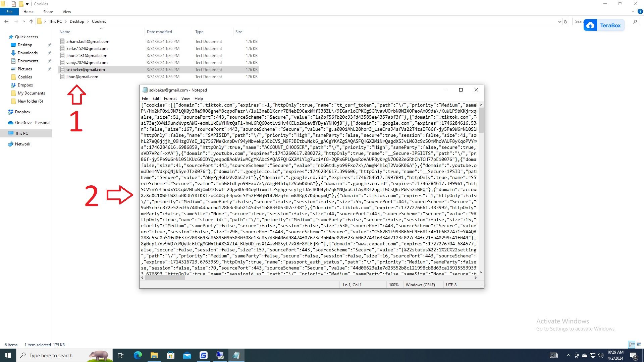Click the Up directory arrow icon

point(31,21)
